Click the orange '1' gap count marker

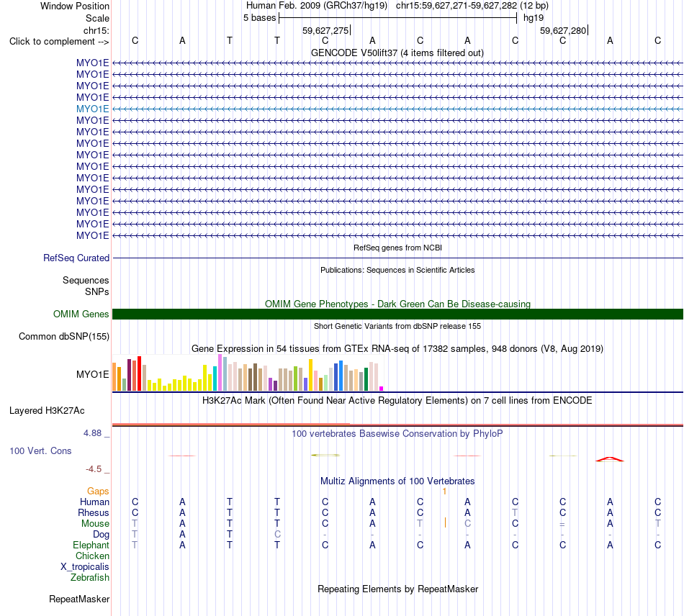444,492
